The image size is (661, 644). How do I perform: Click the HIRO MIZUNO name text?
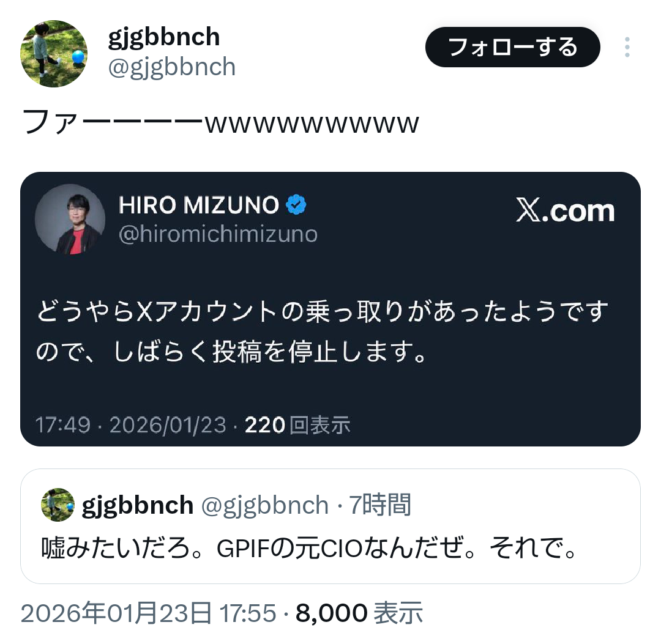pos(199,205)
